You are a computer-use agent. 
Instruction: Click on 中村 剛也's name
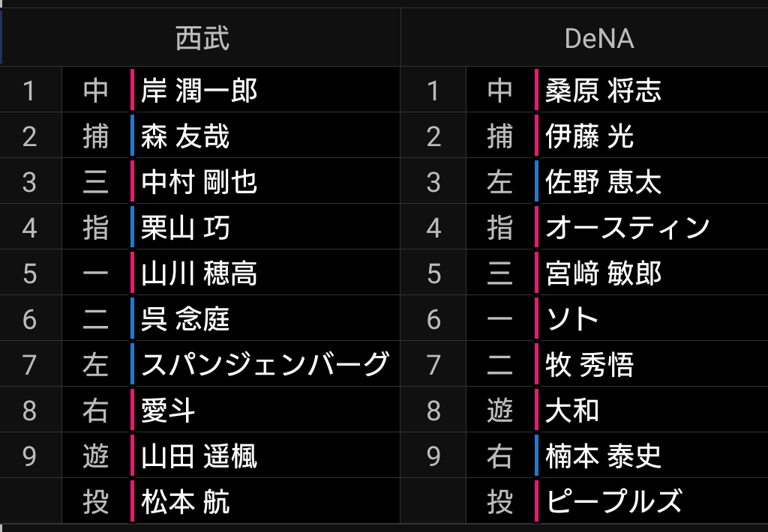click(x=199, y=182)
